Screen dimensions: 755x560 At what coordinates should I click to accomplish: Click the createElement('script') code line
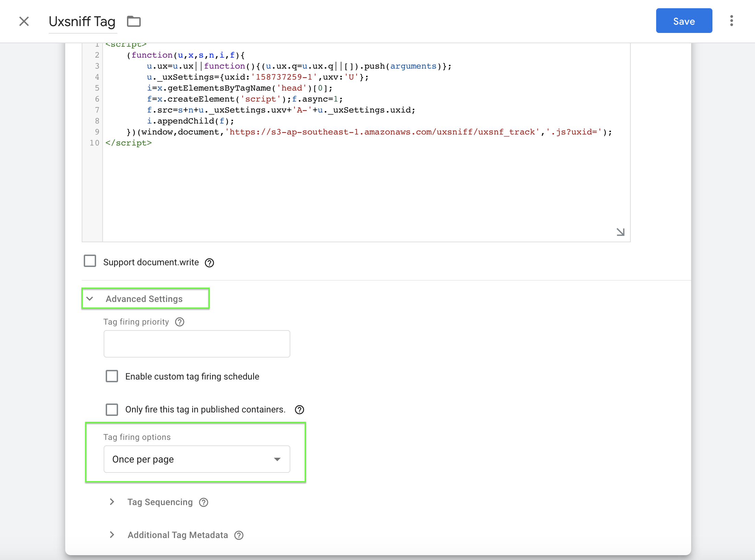click(245, 99)
